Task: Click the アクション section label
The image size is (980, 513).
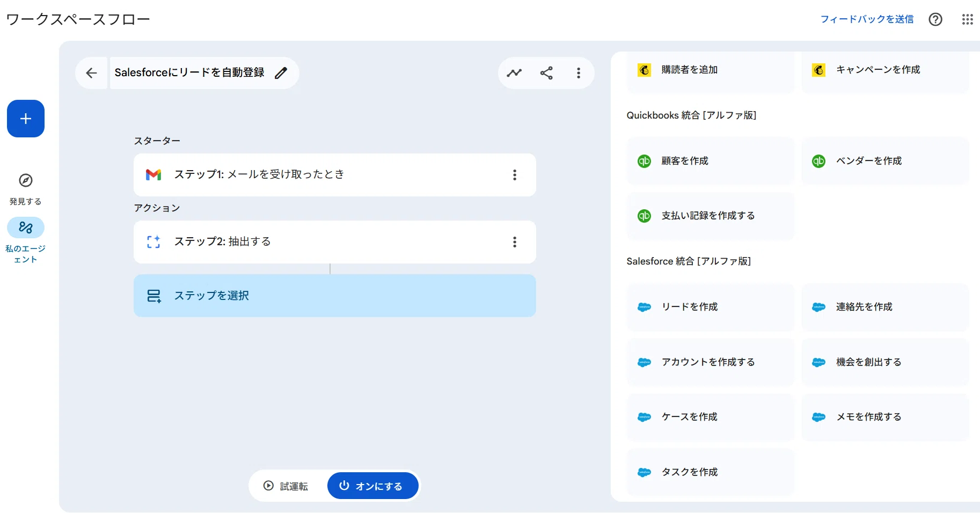Action: (x=157, y=208)
